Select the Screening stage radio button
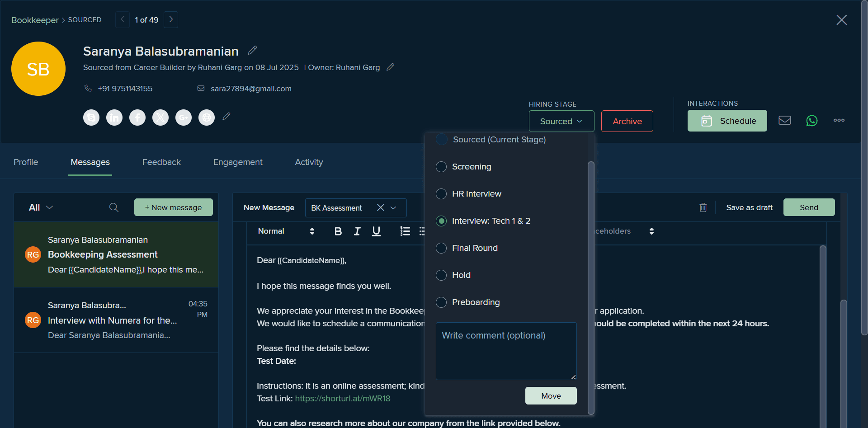 [441, 167]
